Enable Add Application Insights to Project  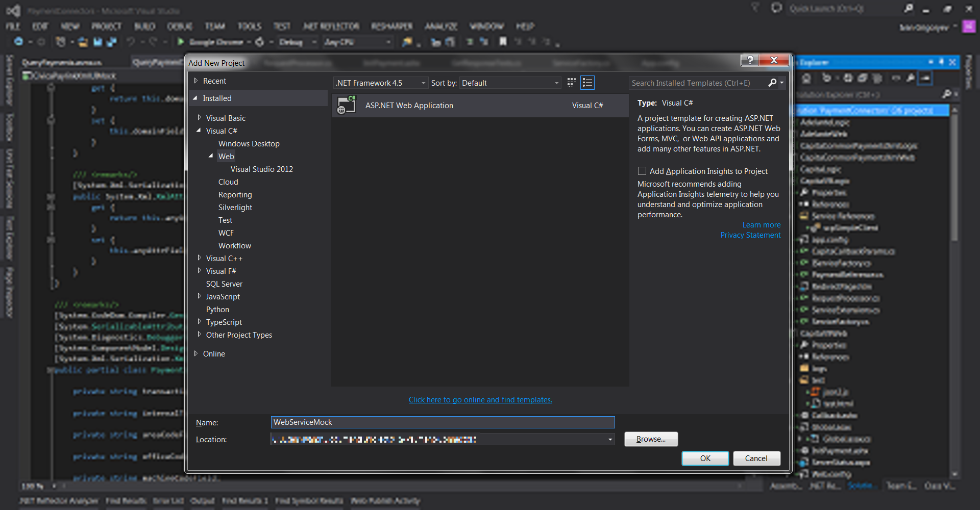(642, 171)
